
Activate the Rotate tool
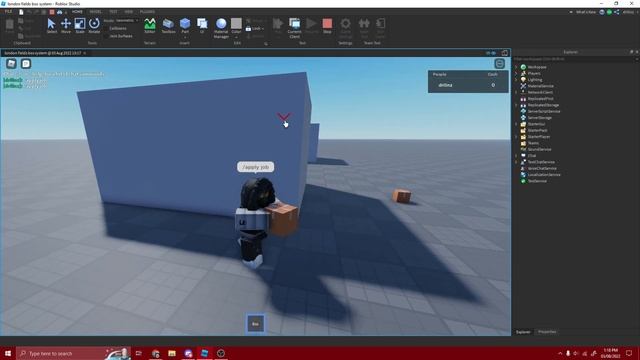[94, 26]
